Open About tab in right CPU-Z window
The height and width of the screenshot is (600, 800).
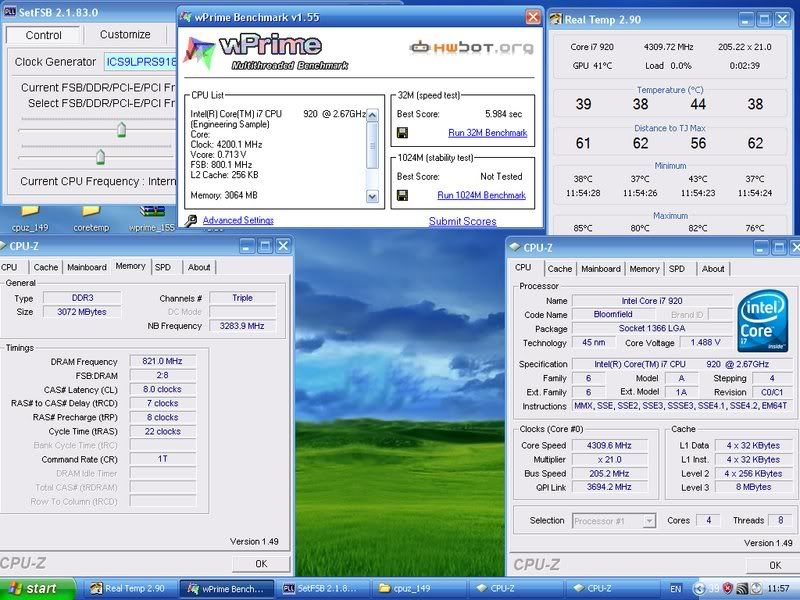(713, 269)
